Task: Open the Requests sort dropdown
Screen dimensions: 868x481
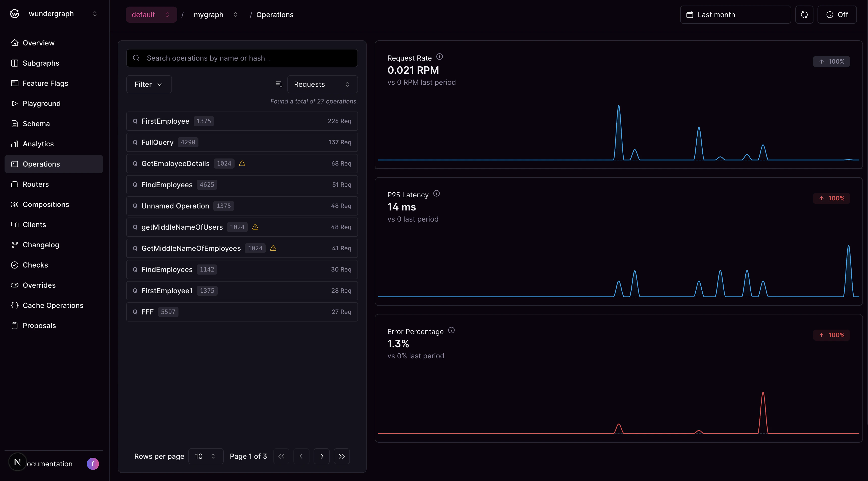Action: coord(322,84)
